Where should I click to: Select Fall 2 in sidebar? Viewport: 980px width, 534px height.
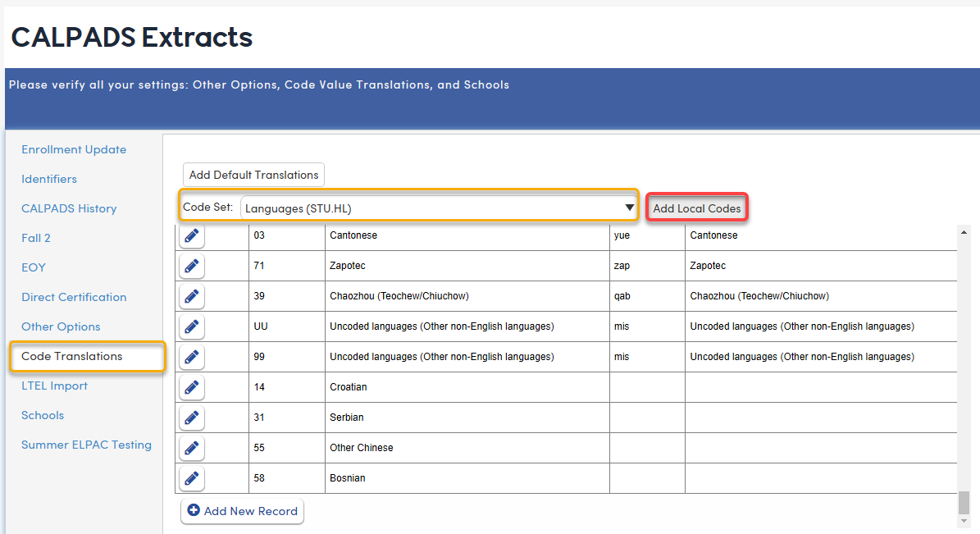coord(35,238)
